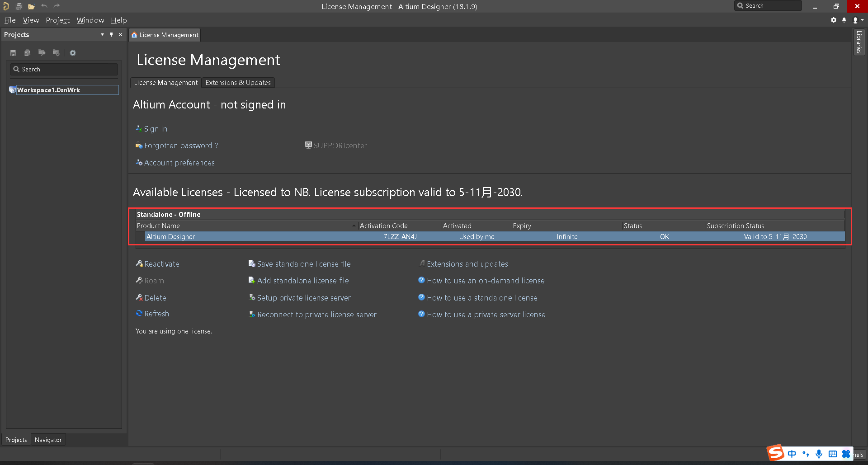Pin the Projects panel
This screenshot has width=868, height=465.
tap(111, 35)
